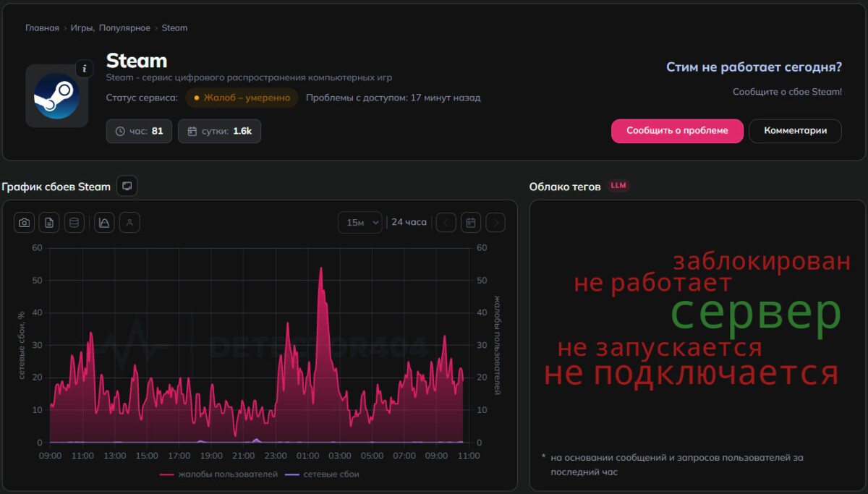Click the highest chart peak near 01:00
The width and height of the screenshot is (868, 494).
click(320, 268)
